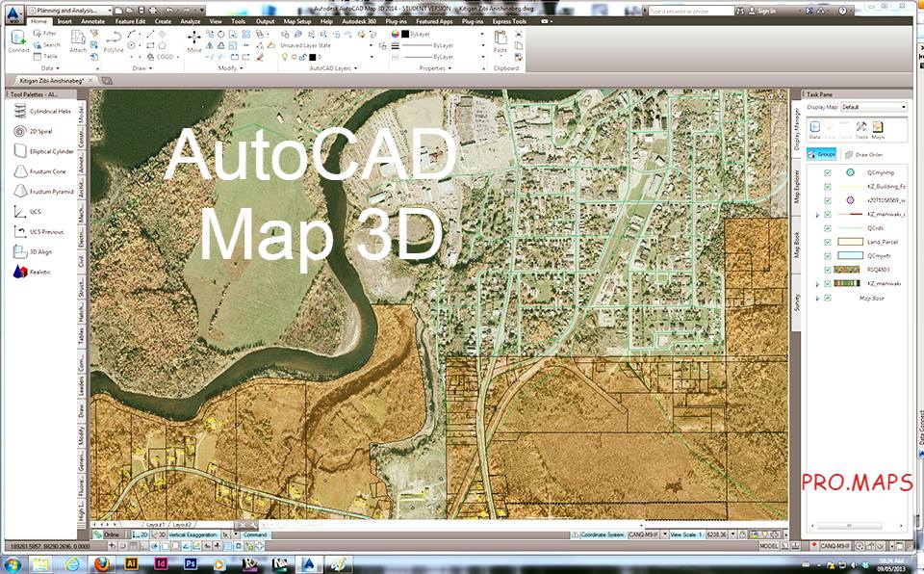Open the Planning and Analysis workspace dropdown
Screen dimensions: 924x574
[x=69, y=10]
